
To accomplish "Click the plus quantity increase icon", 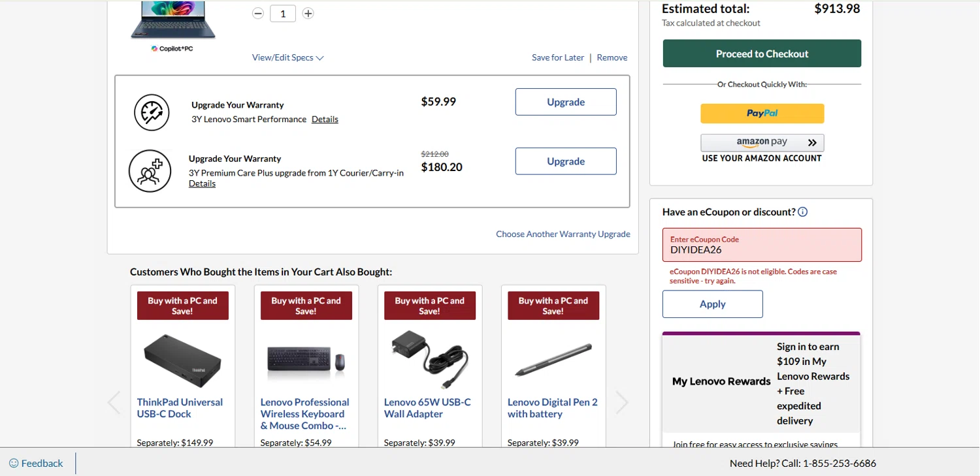I will (x=308, y=14).
